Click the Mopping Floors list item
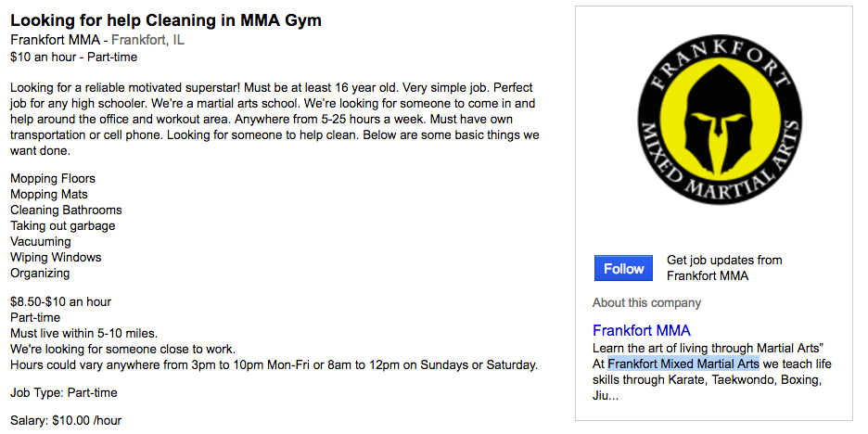Screen dimensions: 868x434 (x=53, y=178)
